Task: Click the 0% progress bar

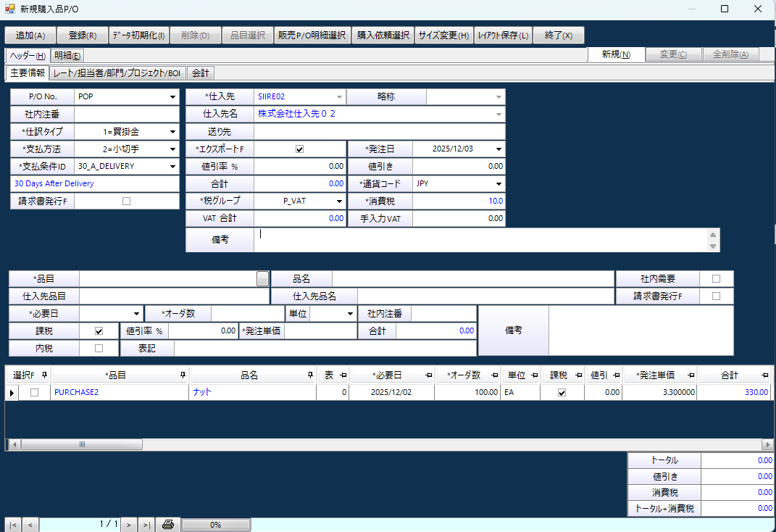Action: point(216,523)
